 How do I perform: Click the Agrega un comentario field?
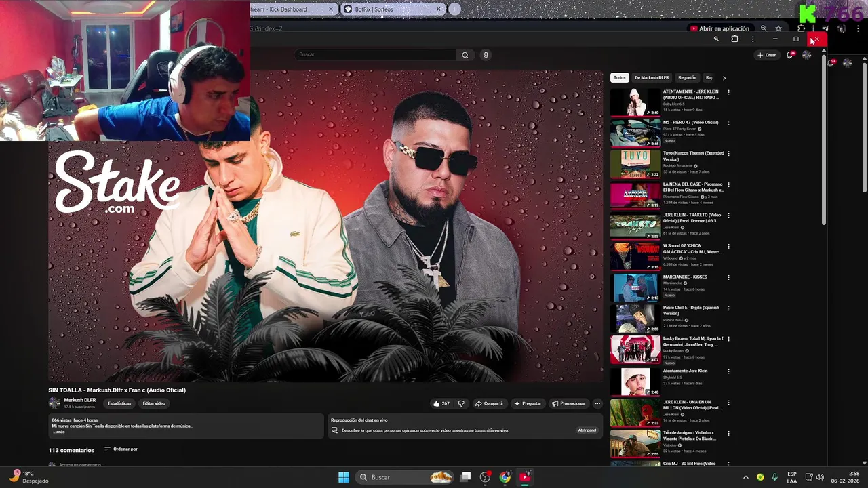pyautogui.click(x=81, y=465)
